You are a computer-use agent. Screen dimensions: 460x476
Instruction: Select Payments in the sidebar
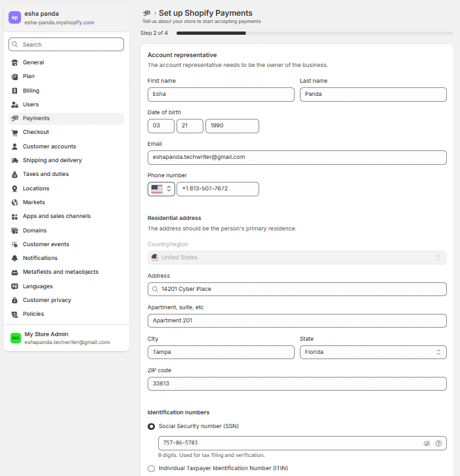(66, 118)
